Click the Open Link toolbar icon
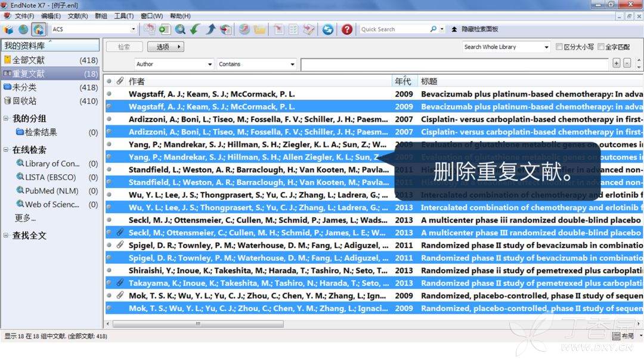644x363 pixels. 244,29
